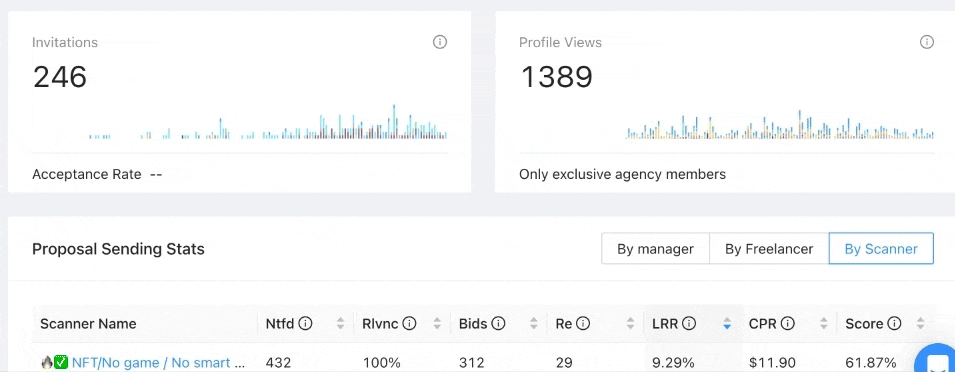The height and width of the screenshot is (372, 955).
Task: Select the By Scanner tab
Action: coord(881,248)
